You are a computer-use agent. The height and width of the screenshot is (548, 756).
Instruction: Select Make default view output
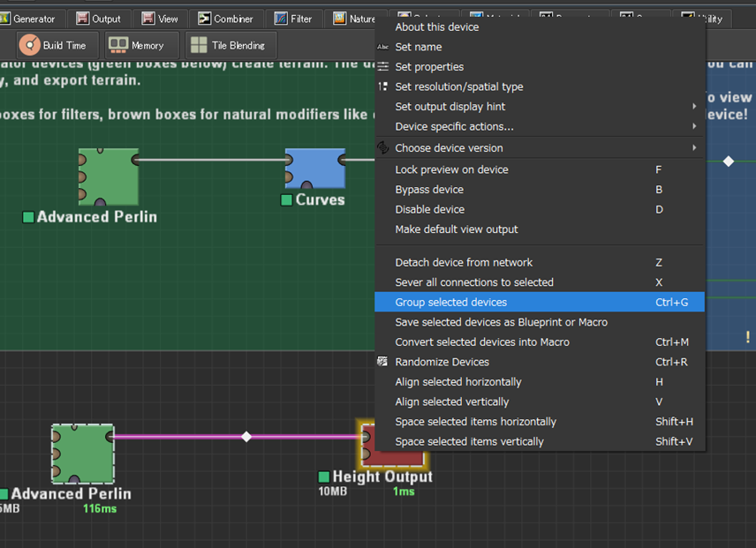[540, 229]
